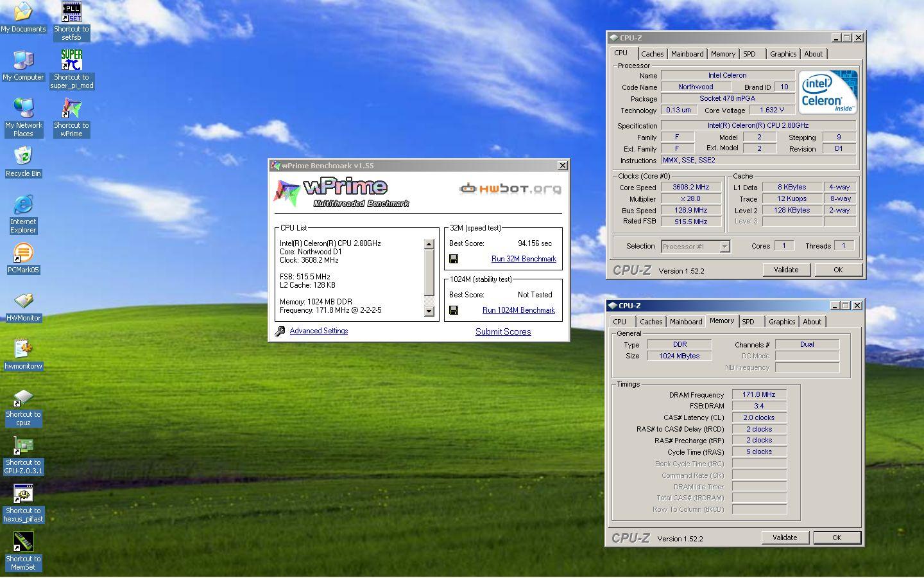This screenshot has height=578, width=924.
Task: Minimize the Memory CPU-Z window
Action: coord(834,306)
